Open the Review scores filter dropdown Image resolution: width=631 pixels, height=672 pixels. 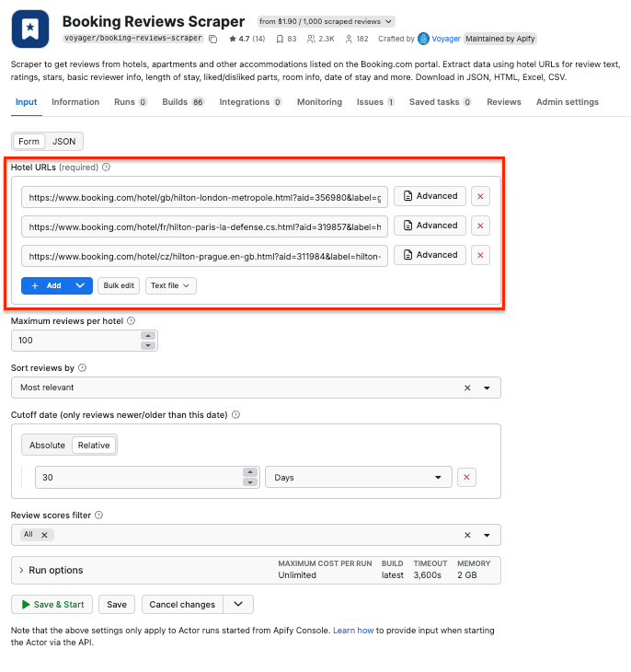(x=487, y=535)
